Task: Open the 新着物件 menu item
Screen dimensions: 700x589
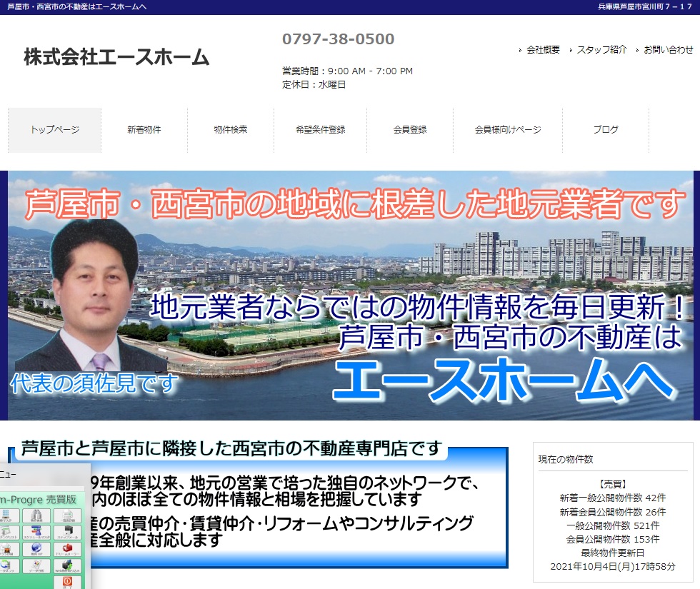Action: tap(144, 130)
